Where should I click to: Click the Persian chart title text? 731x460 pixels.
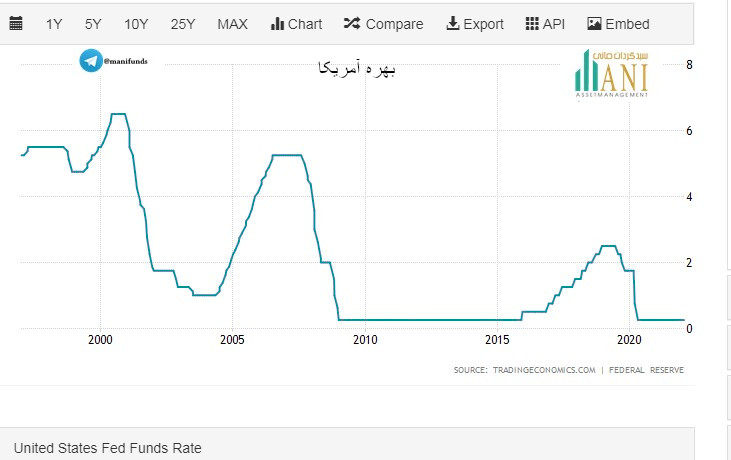point(356,69)
